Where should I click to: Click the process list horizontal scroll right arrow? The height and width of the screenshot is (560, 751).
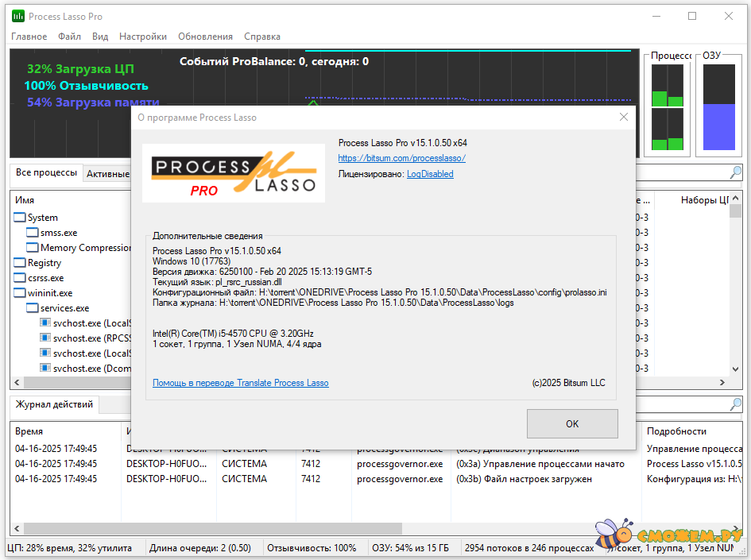722,382
